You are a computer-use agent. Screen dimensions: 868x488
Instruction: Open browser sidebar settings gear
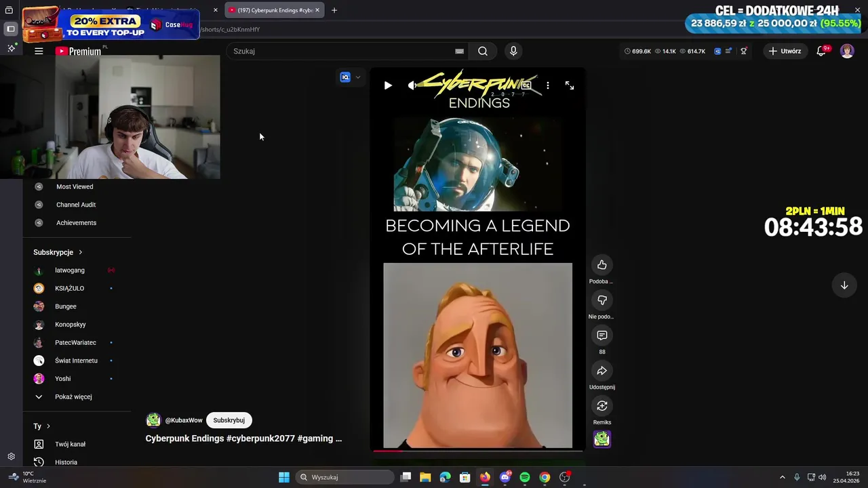(x=11, y=457)
